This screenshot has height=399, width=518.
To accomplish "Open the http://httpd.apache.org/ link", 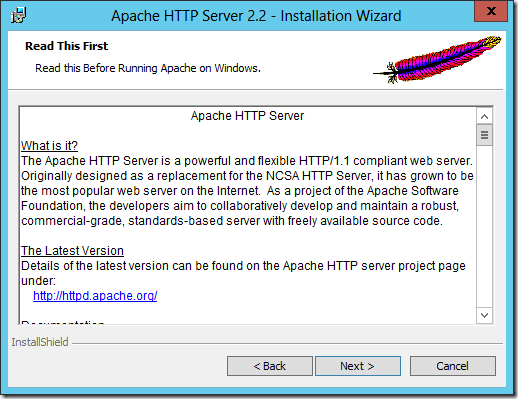I will pyautogui.click(x=95, y=296).
